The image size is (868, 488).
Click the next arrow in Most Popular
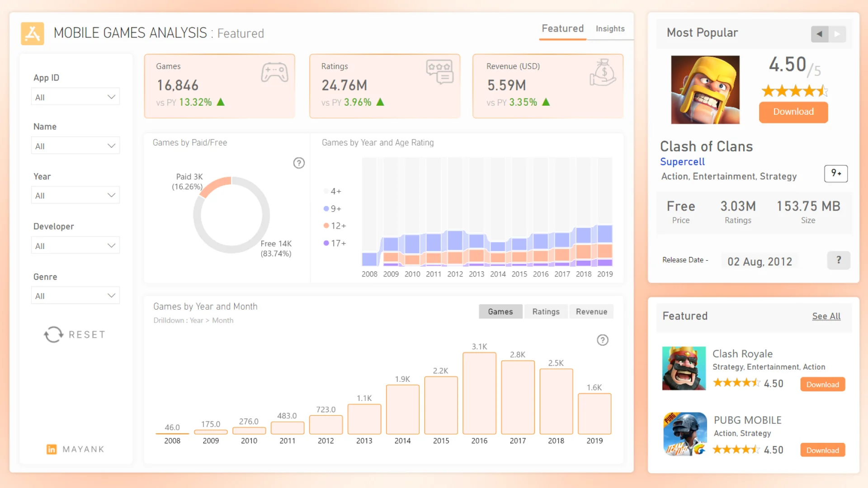(837, 34)
